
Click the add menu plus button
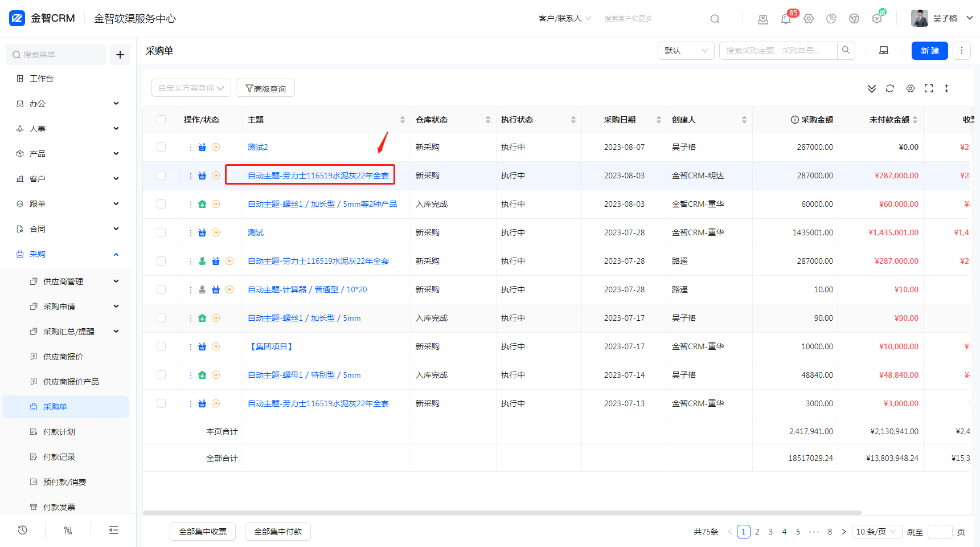tap(120, 55)
